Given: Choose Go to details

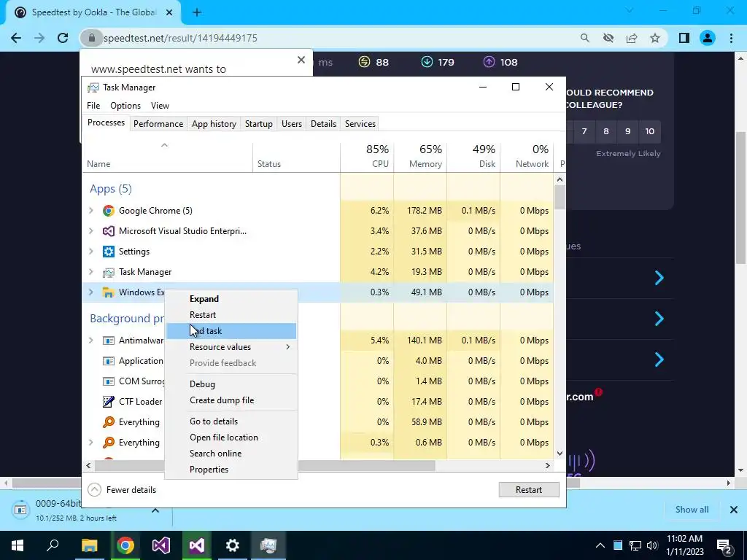Looking at the screenshot, I should click(x=231, y=421).
